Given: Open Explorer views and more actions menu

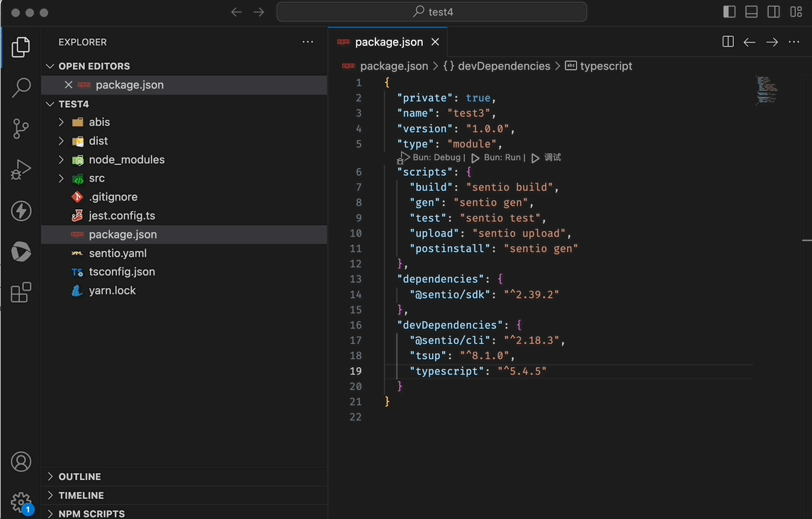Looking at the screenshot, I should (x=308, y=42).
